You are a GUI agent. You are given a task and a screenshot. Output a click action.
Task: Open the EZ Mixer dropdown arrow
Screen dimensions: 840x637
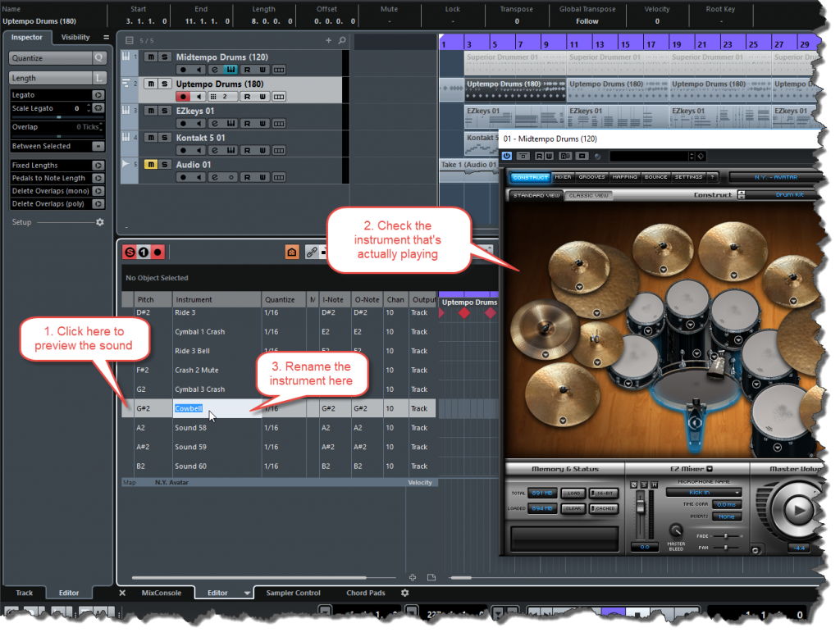click(x=710, y=469)
